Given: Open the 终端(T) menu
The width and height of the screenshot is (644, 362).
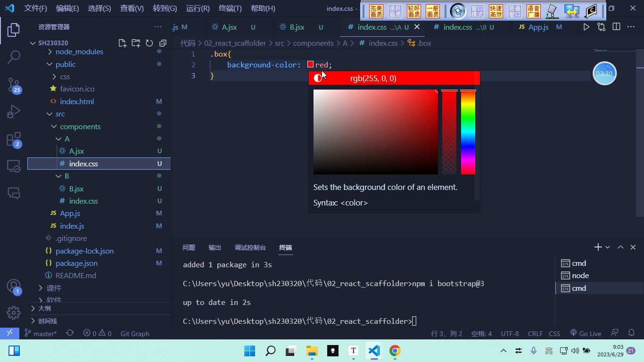Looking at the screenshot, I should point(230,8).
